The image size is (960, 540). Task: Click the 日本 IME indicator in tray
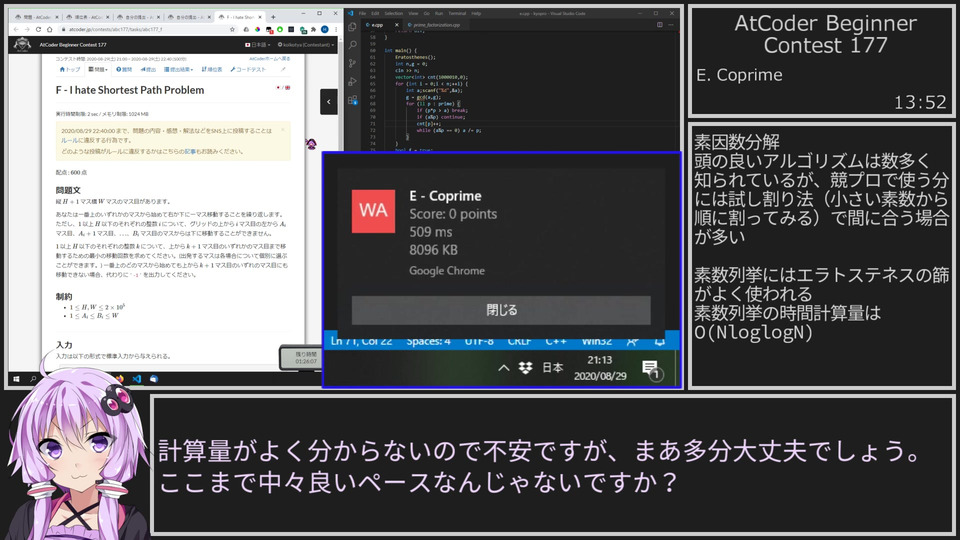pyautogui.click(x=552, y=368)
